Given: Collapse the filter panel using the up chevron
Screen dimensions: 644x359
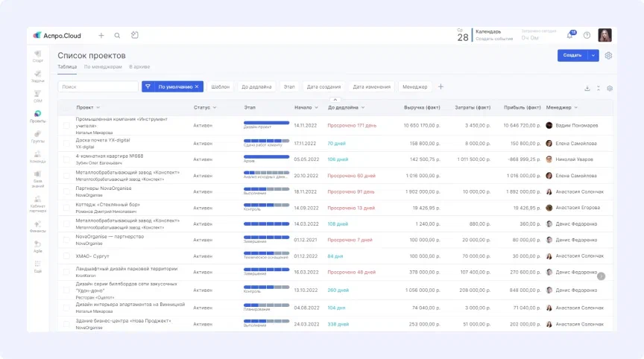Looking at the screenshot, I should (x=335, y=100).
